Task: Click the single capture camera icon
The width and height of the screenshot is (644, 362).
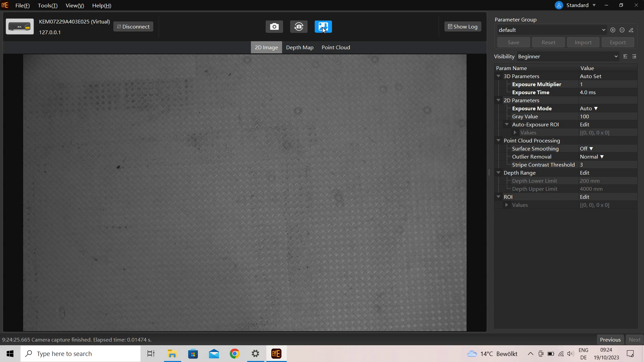Action: [x=274, y=27]
